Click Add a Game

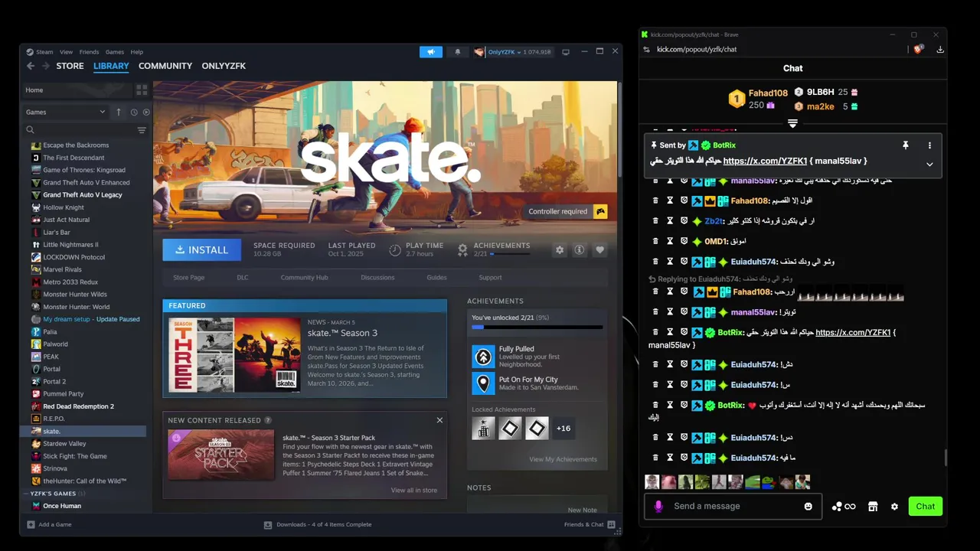click(50, 525)
